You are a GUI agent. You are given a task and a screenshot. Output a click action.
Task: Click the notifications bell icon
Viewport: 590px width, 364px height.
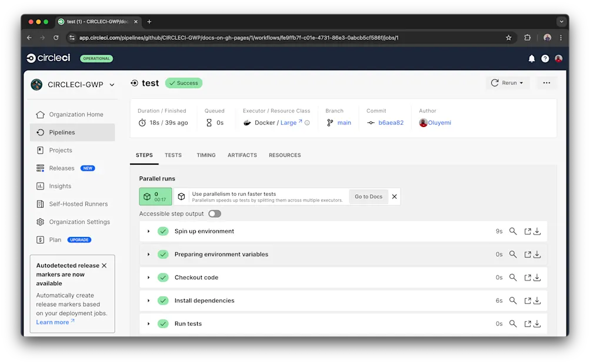coord(532,58)
